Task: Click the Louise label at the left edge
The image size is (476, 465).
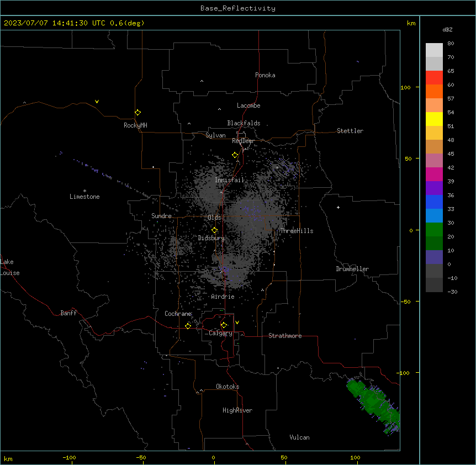Action: [10, 273]
